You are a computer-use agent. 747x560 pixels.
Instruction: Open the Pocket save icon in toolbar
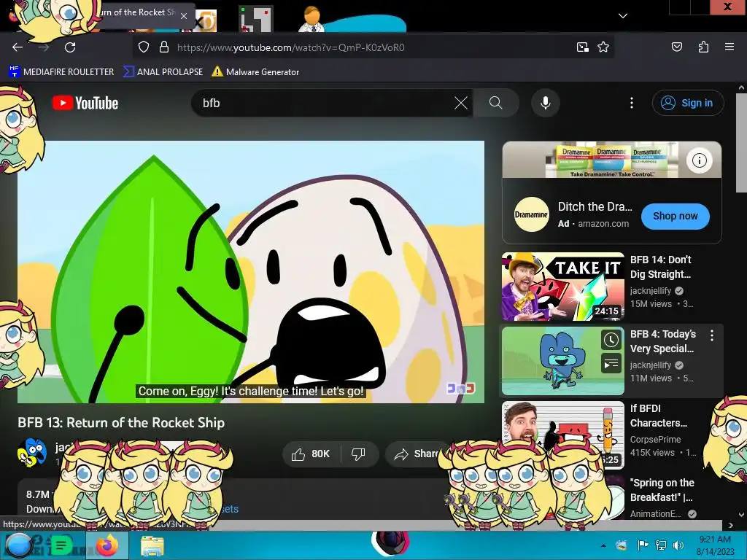pyautogui.click(x=676, y=47)
